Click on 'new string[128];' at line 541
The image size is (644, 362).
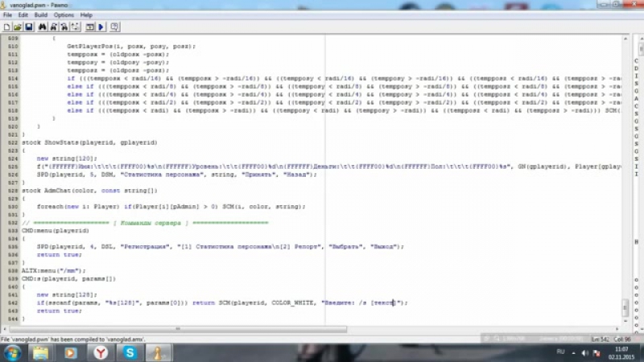[67, 294]
